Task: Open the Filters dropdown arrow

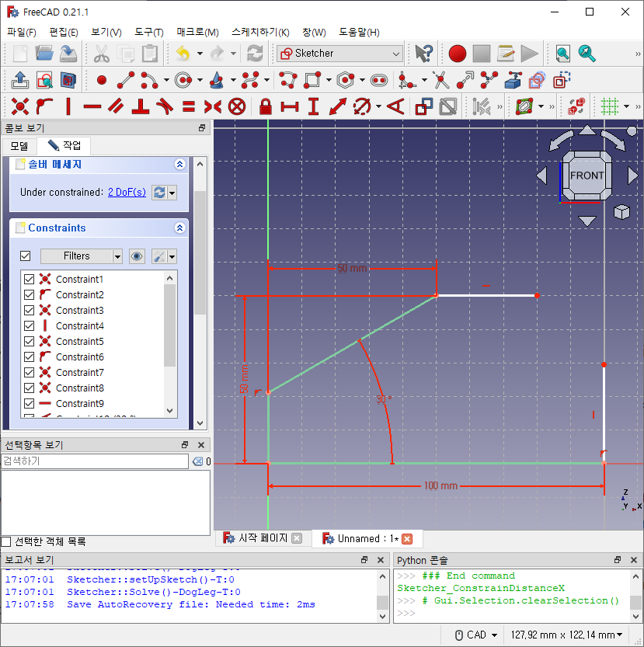Action: point(117,256)
